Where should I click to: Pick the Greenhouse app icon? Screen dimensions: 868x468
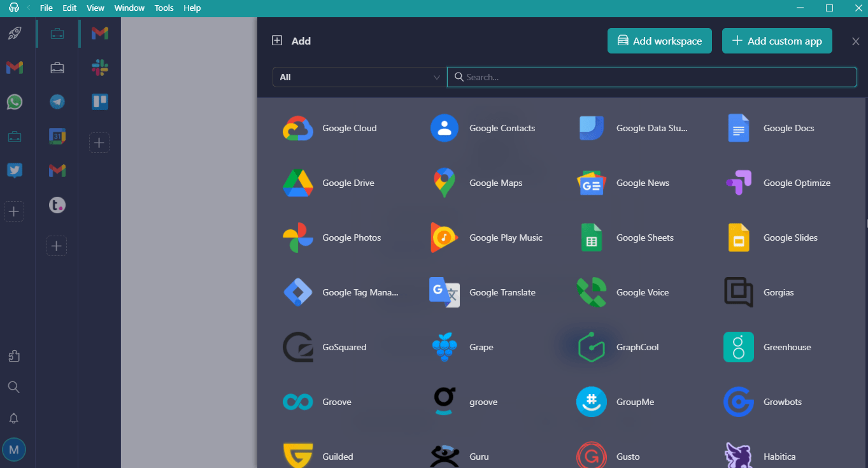click(x=739, y=347)
